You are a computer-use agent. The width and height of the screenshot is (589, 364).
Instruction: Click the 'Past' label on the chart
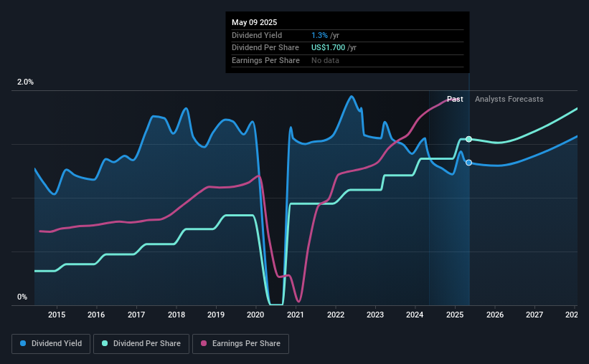455,99
